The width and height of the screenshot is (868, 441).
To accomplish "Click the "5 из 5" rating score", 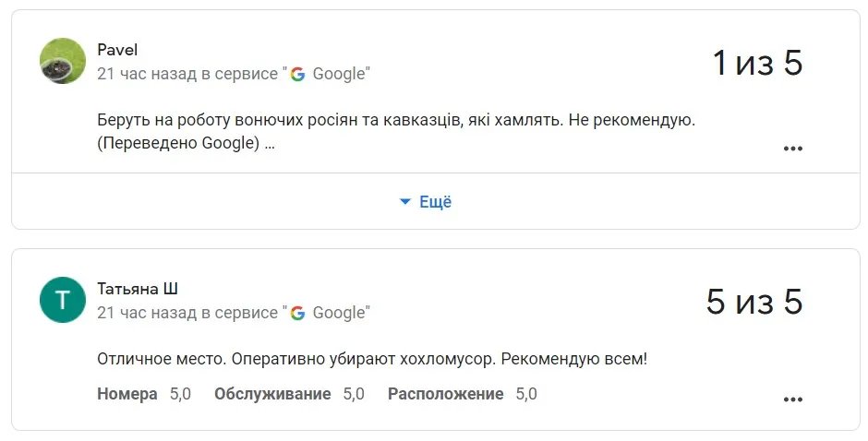I will (x=754, y=303).
